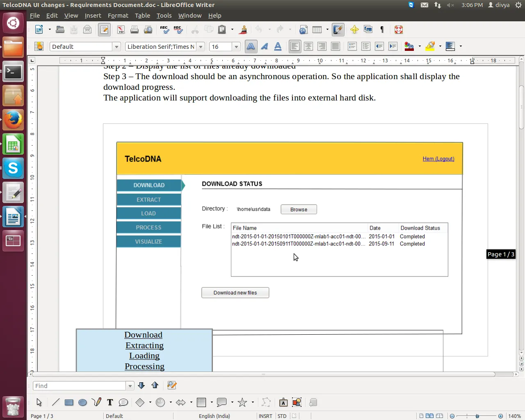Select the Text box drawing tool
This screenshot has width=525, height=420.
[x=110, y=402]
